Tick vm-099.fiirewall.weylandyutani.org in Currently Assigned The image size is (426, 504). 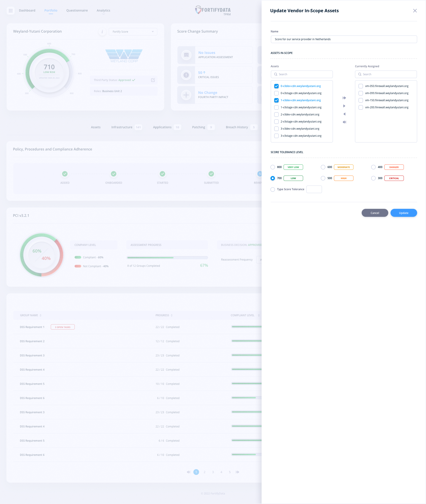click(361, 93)
